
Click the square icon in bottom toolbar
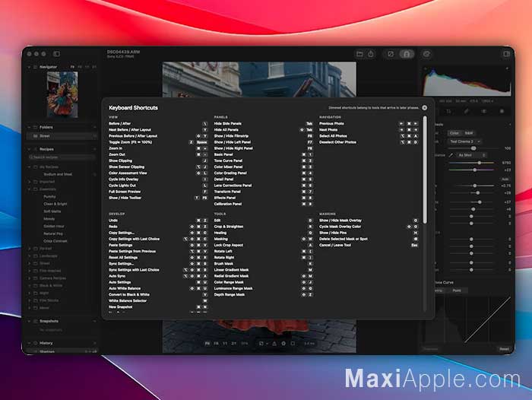point(293,344)
